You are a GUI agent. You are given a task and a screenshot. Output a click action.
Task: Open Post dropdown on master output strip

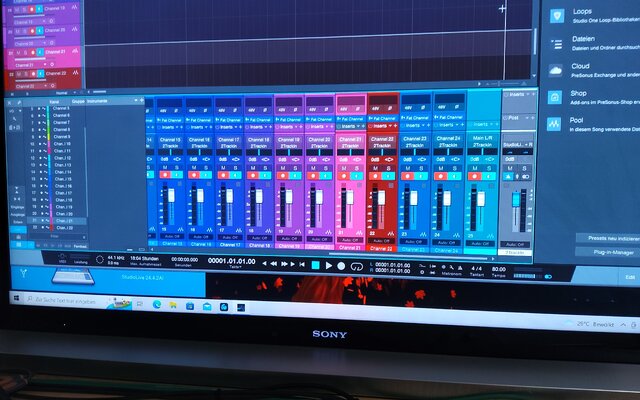click(527, 118)
